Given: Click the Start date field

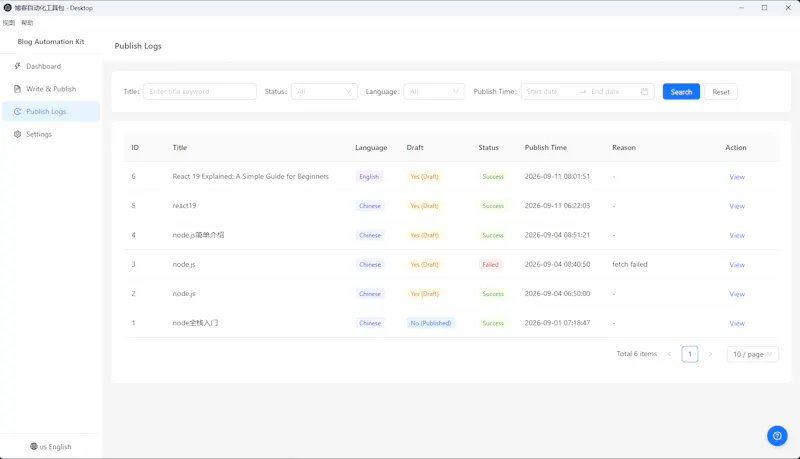Looking at the screenshot, I should click(x=550, y=92).
